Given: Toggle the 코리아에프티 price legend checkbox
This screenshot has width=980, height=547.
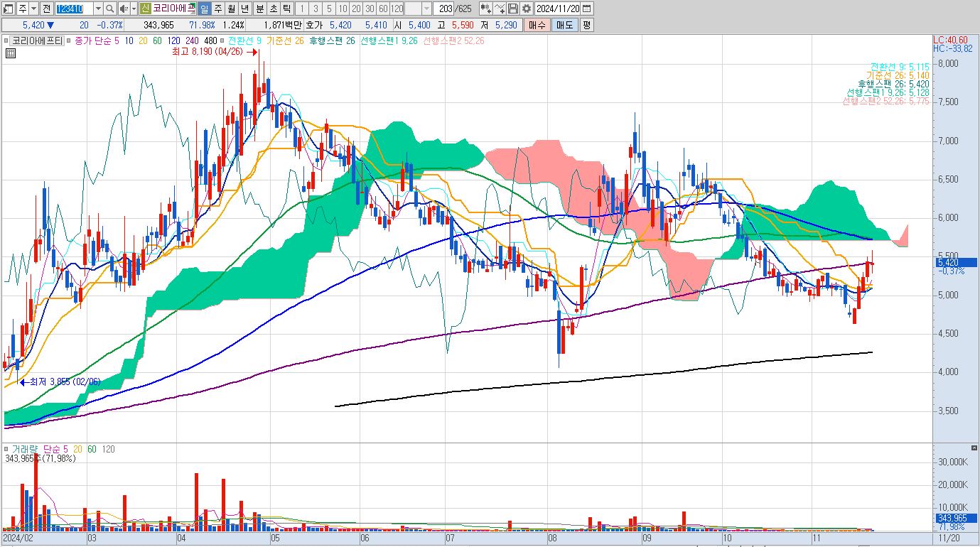Looking at the screenshot, I should [x=6, y=40].
